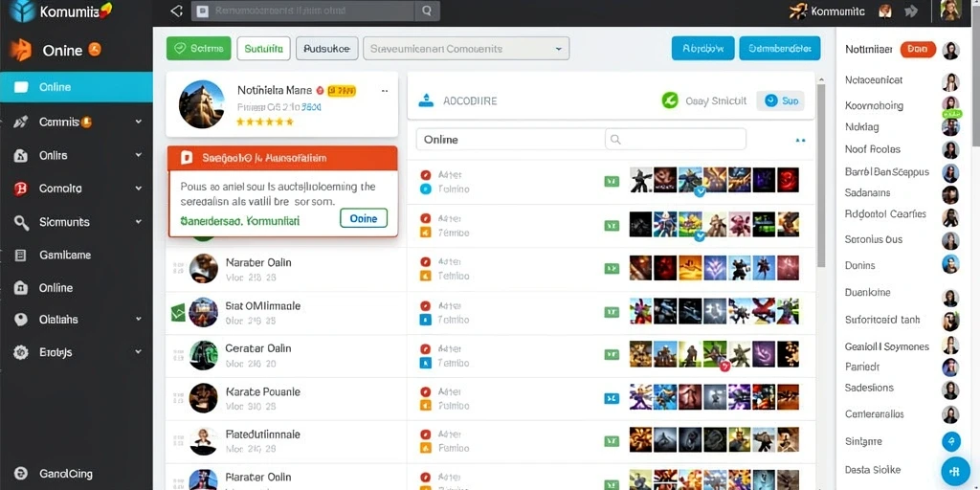Click the search magnifier in top bar
The height and width of the screenshot is (490, 980).
pyautogui.click(x=427, y=11)
